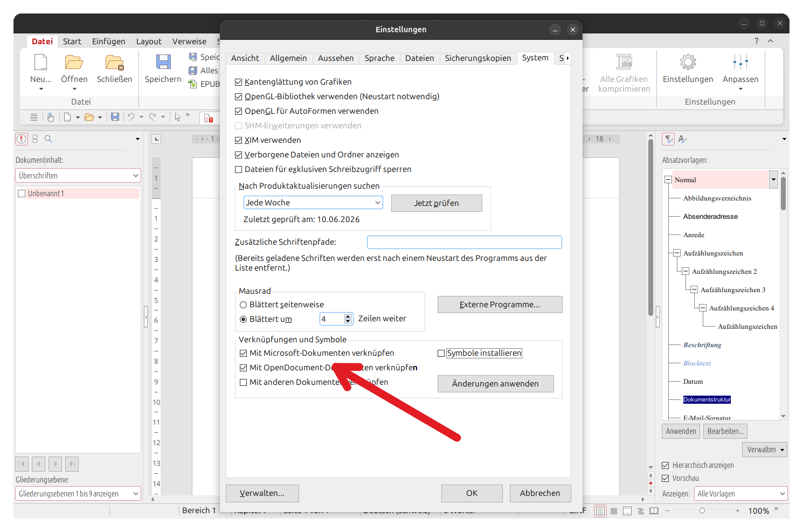Click the character styles icon in right sidebar
The height and width of the screenshot is (532, 803).
tap(682, 139)
